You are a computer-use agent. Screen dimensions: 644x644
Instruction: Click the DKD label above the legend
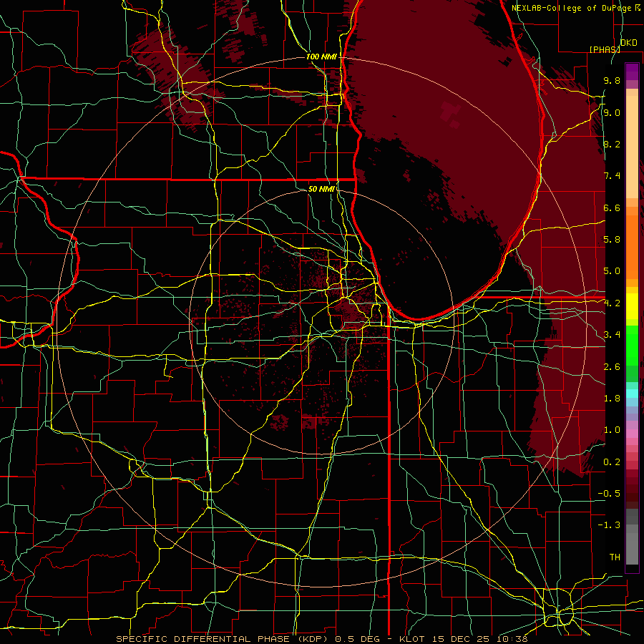(x=629, y=43)
